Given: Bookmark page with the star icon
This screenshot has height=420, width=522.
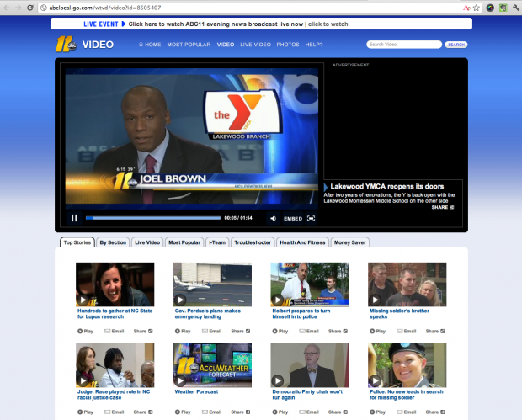Looking at the screenshot, I should (477, 8).
